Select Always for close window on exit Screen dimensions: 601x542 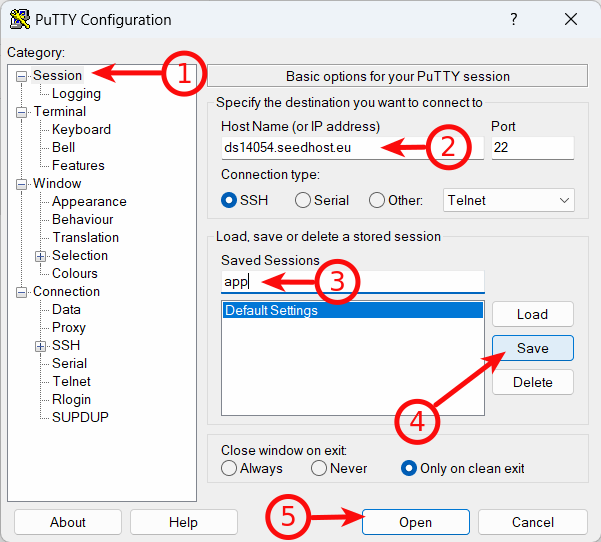pos(230,468)
